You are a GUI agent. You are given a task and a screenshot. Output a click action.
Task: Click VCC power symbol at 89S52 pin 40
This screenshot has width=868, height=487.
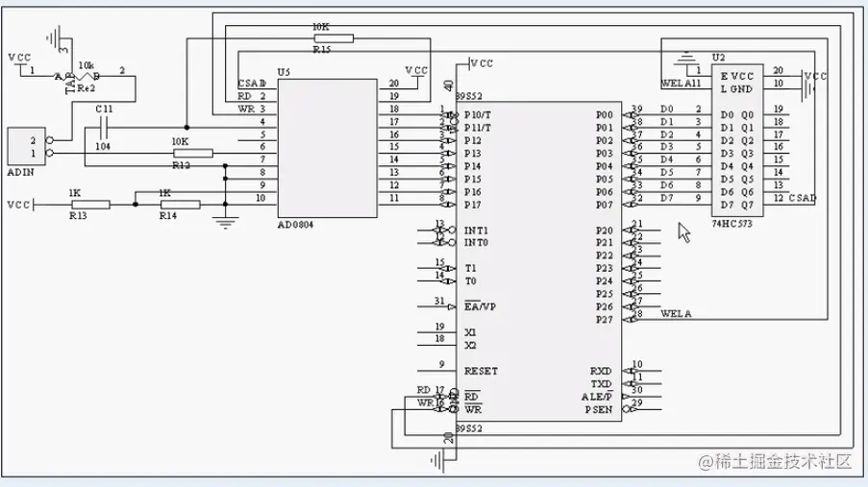point(481,63)
